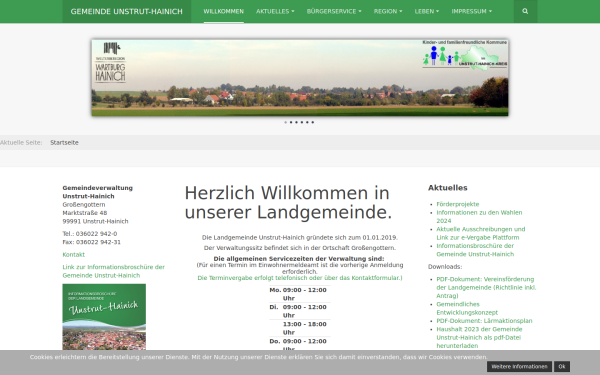This screenshot has height=375, width=600.
Task: Expand the Region dropdown menu
Action: click(x=388, y=11)
